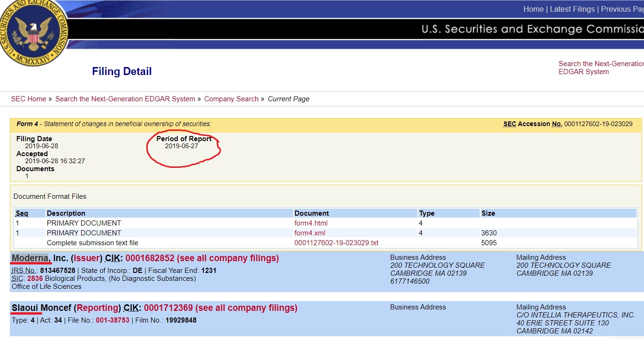
Task: Go to SEC Home breadcrumb
Action: [x=29, y=99]
